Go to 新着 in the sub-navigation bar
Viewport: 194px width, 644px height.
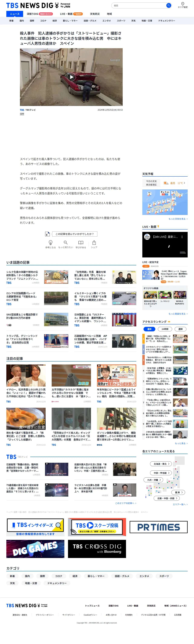11,21
